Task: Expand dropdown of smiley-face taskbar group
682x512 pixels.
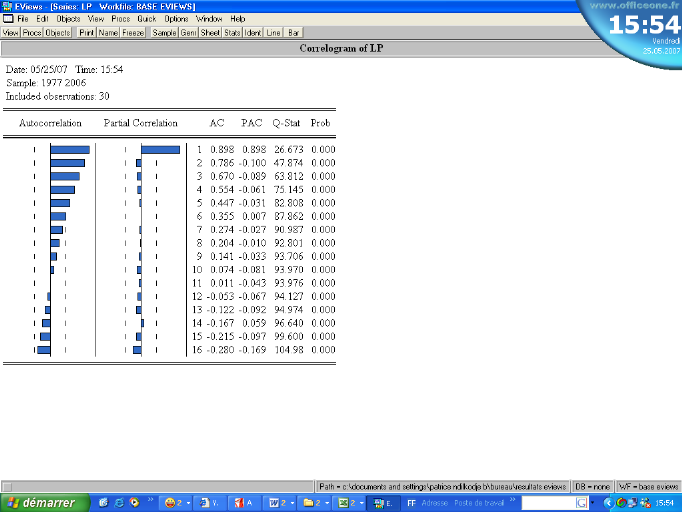Action: [x=188, y=503]
